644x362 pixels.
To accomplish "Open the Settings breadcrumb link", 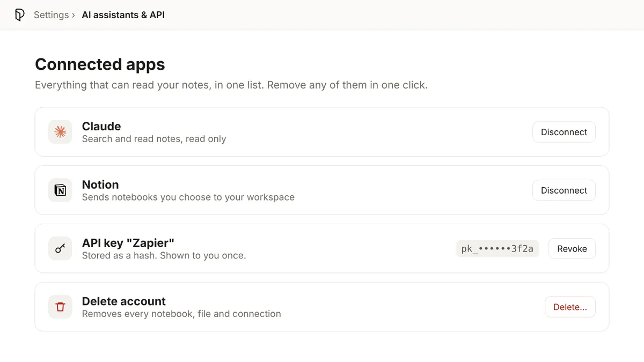I will click(51, 15).
